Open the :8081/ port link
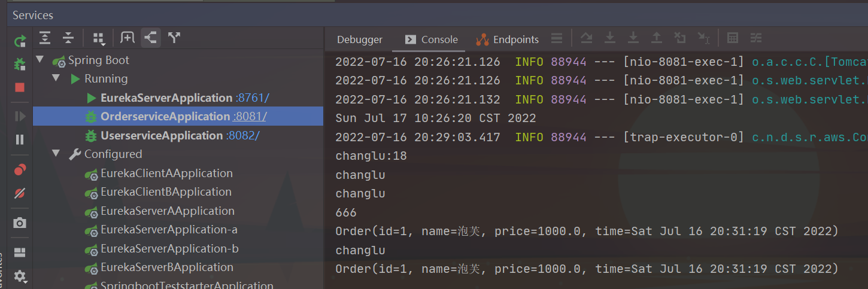This screenshot has height=289, width=868. pyautogui.click(x=250, y=116)
